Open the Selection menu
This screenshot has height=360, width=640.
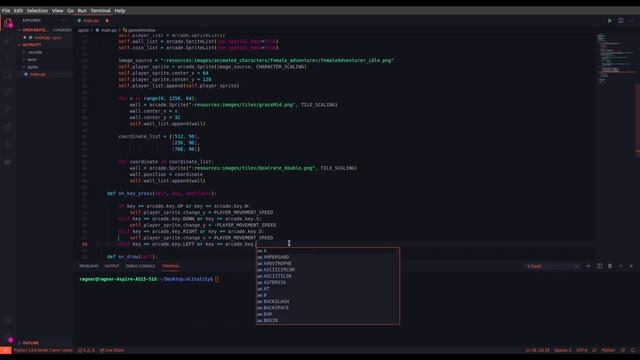[38, 11]
